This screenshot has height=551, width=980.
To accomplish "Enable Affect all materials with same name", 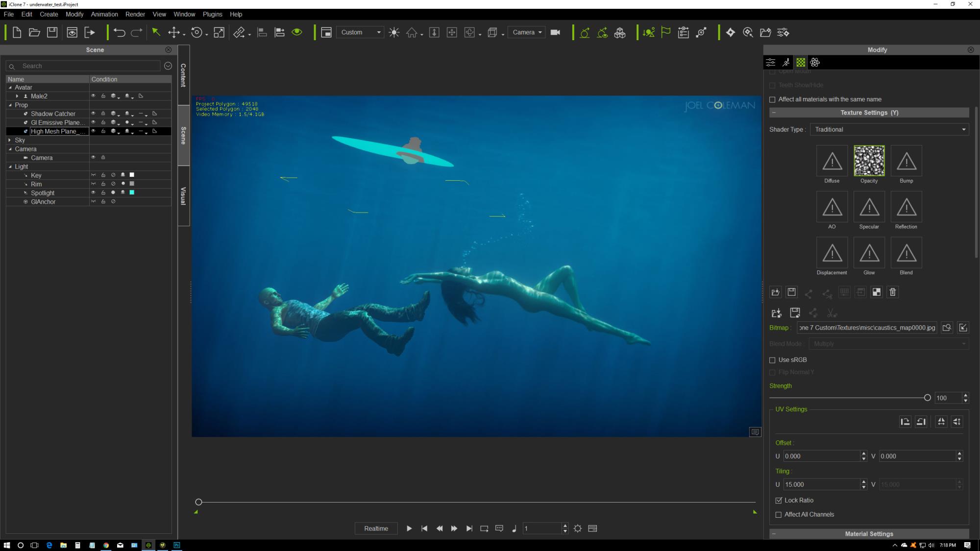I will (772, 99).
